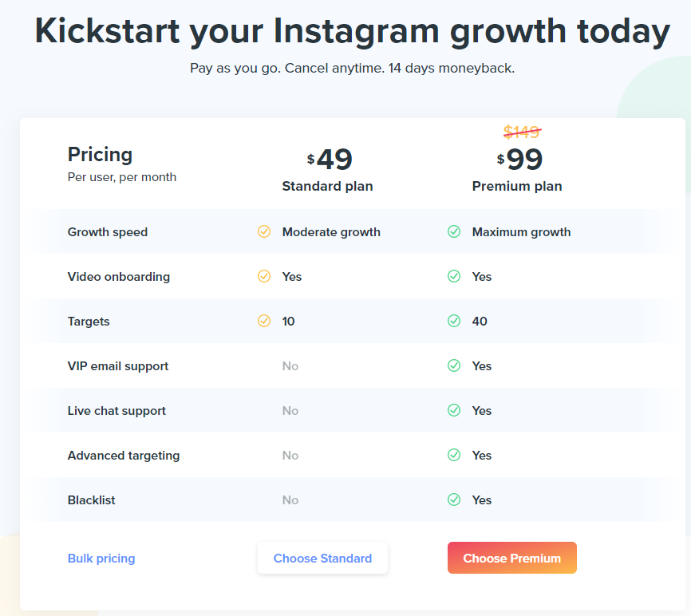Click the orange check in the Video onboarding row
Image resolution: width=691 pixels, height=616 pixels.
[x=264, y=276]
